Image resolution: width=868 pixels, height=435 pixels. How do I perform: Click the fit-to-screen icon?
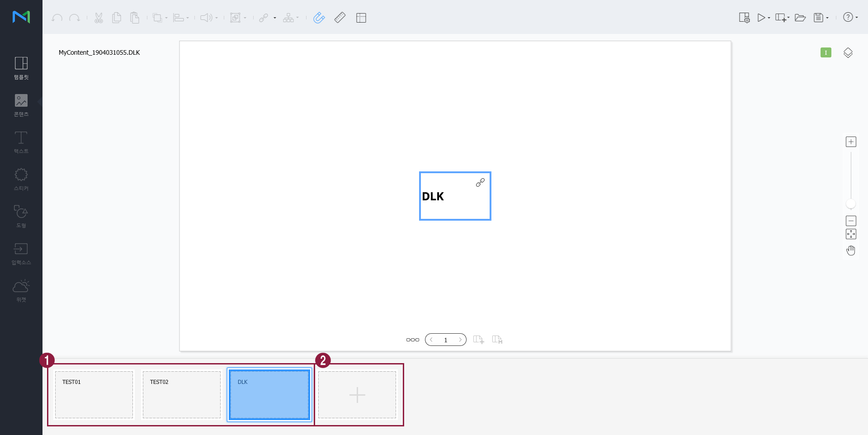click(x=851, y=234)
